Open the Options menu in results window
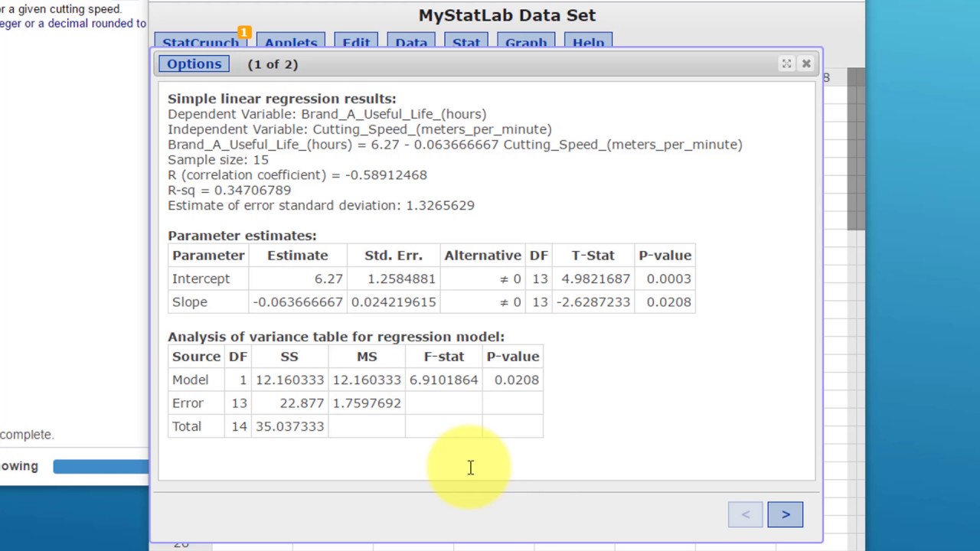 click(x=194, y=64)
